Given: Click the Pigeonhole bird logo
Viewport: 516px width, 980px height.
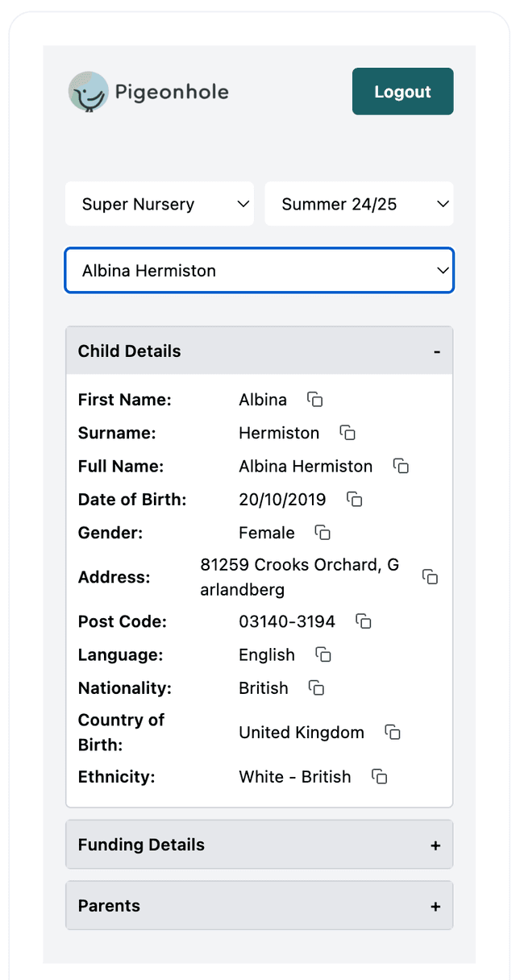Looking at the screenshot, I should click(88, 92).
